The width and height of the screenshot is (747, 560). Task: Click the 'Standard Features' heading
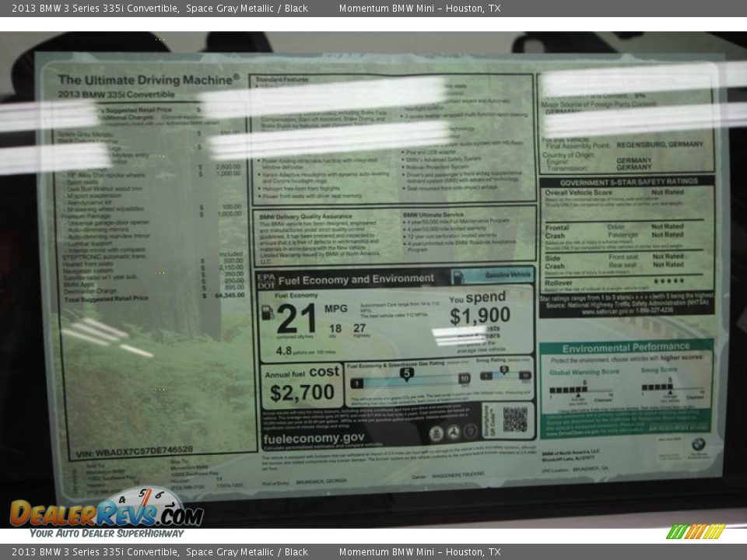pyautogui.click(x=282, y=79)
